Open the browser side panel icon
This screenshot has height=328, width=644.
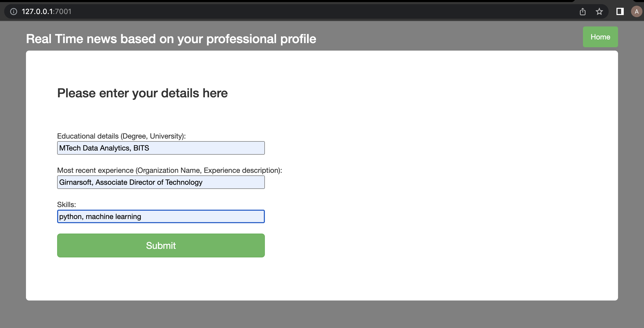620,11
